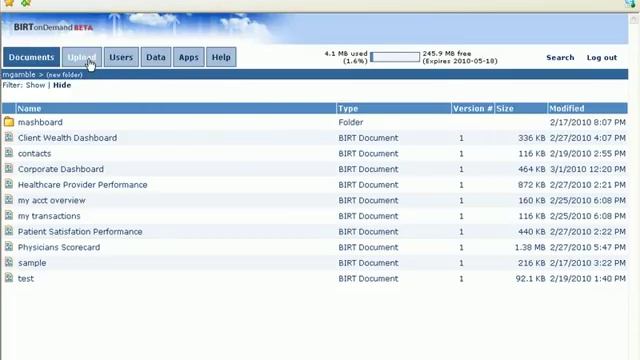Click the BIRT onDemand BETA logo
The width and height of the screenshot is (640, 360).
[x=53, y=27]
